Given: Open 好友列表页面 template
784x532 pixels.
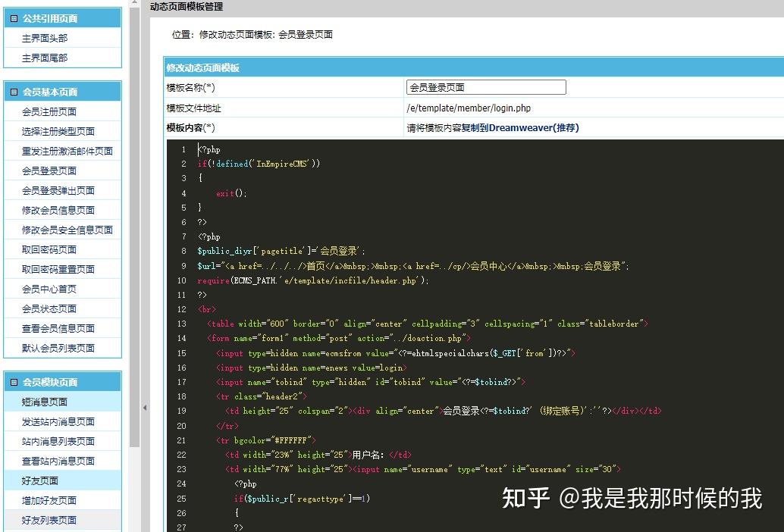Looking at the screenshot, I should [50, 520].
